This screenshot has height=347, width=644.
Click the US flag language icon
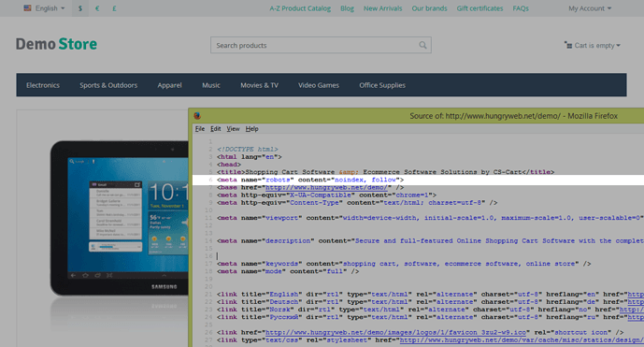tap(27, 7)
